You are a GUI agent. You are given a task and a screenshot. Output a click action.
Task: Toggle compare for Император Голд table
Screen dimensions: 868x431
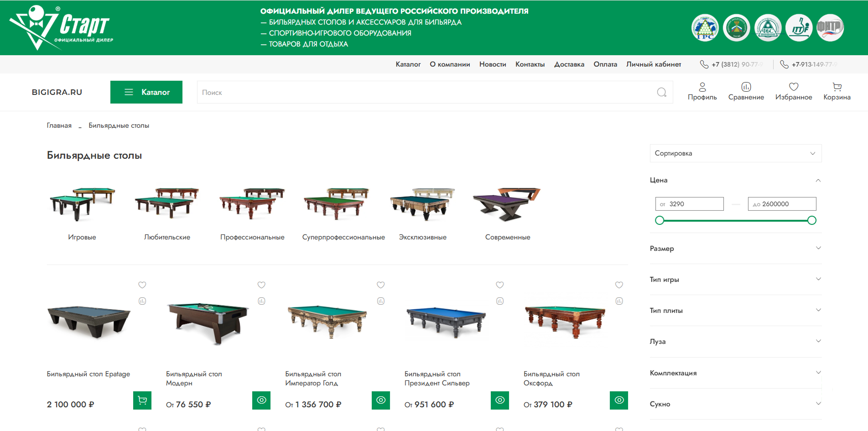click(381, 301)
